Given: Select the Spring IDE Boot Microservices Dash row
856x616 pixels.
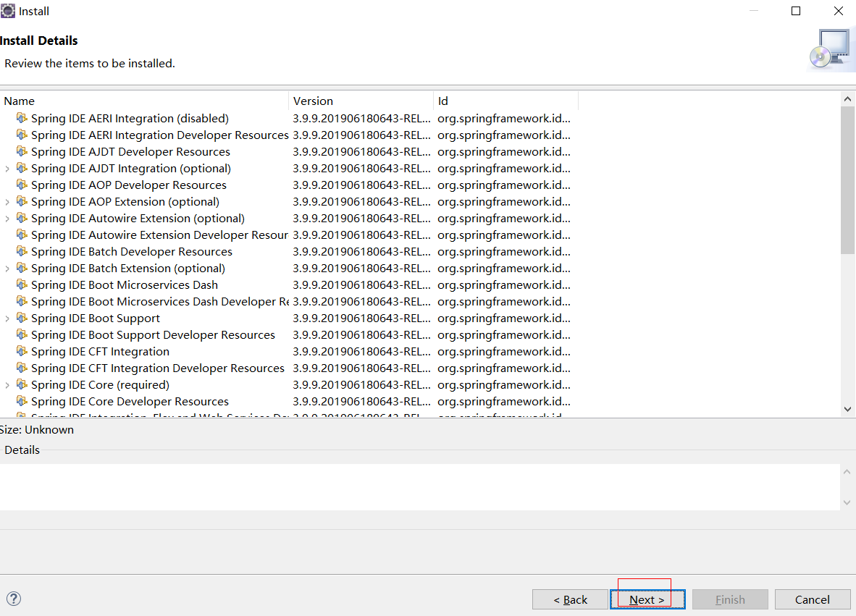Looking at the screenshot, I should click(289, 284).
